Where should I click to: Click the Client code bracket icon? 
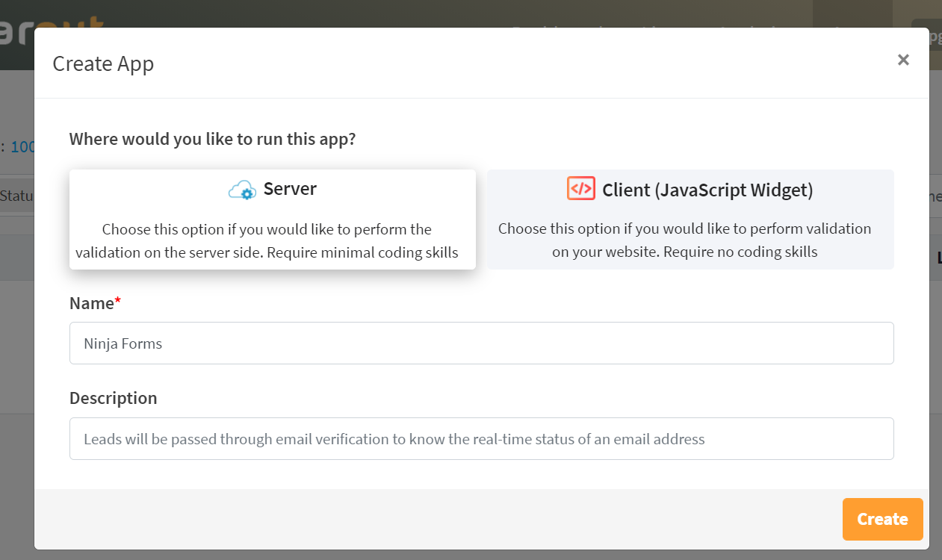click(x=580, y=189)
